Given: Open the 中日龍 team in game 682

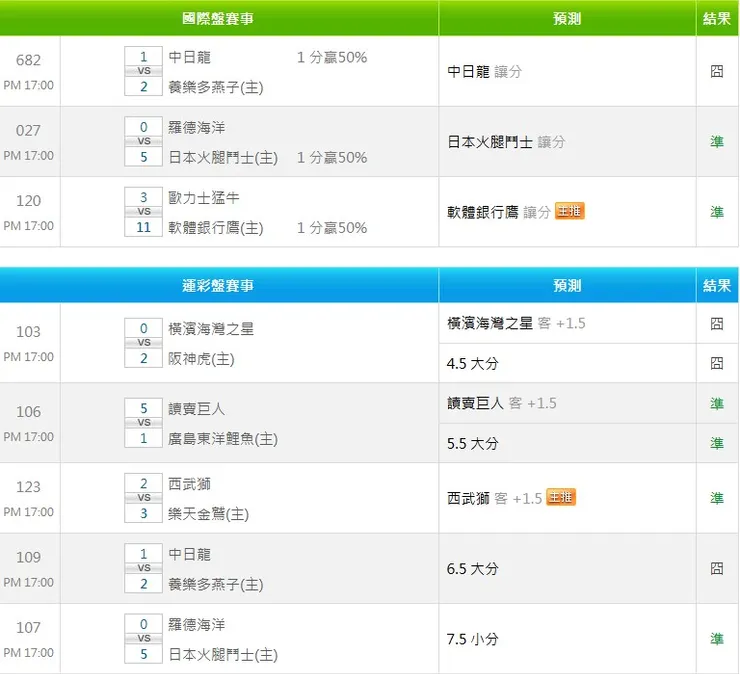Looking at the screenshot, I should [189, 57].
